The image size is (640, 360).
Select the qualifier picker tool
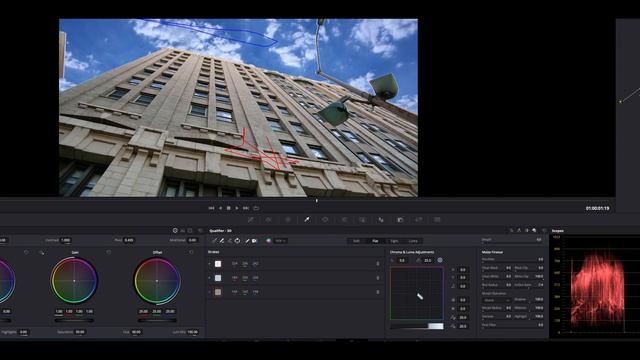pyautogui.click(x=214, y=241)
